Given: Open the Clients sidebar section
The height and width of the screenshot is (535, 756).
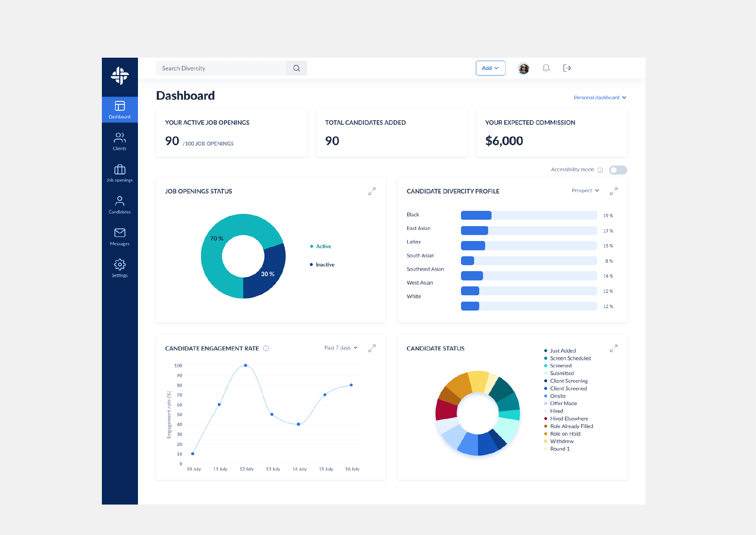Looking at the screenshot, I should pyautogui.click(x=120, y=142).
